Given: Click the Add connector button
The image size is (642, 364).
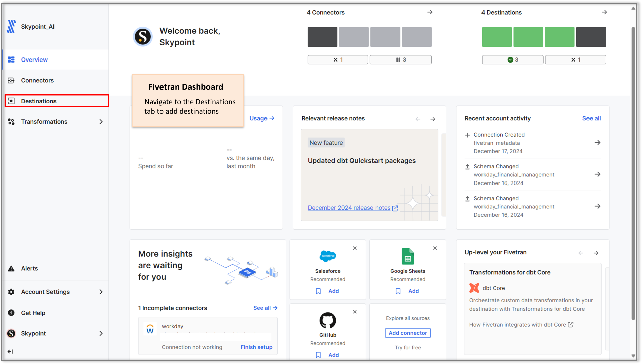Looking at the screenshot, I should (408, 333).
